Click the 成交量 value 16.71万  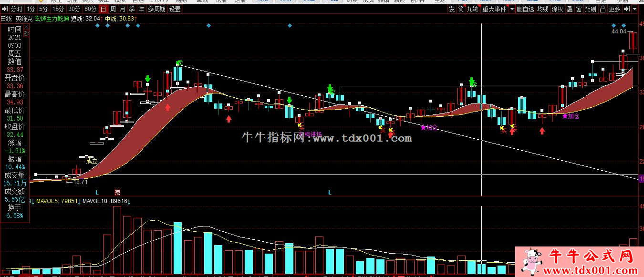pos(15,183)
